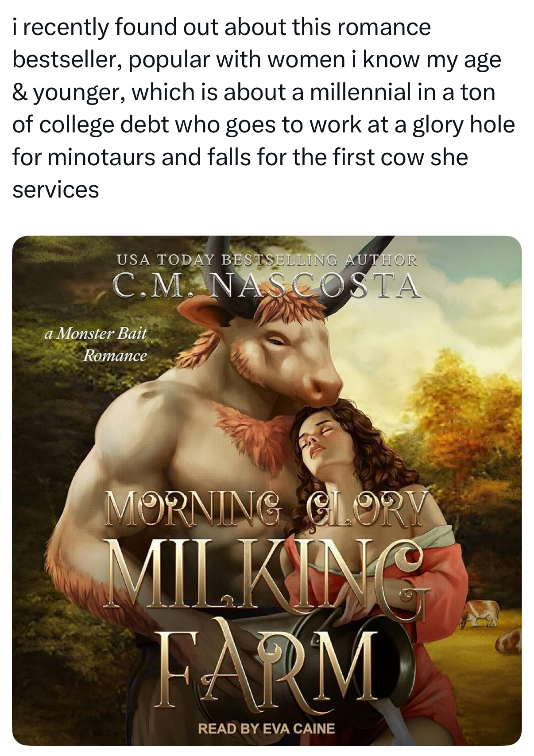Click the USA Today Bestselling Author text
This screenshot has width=534, height=756.
[x=267, y=260]
